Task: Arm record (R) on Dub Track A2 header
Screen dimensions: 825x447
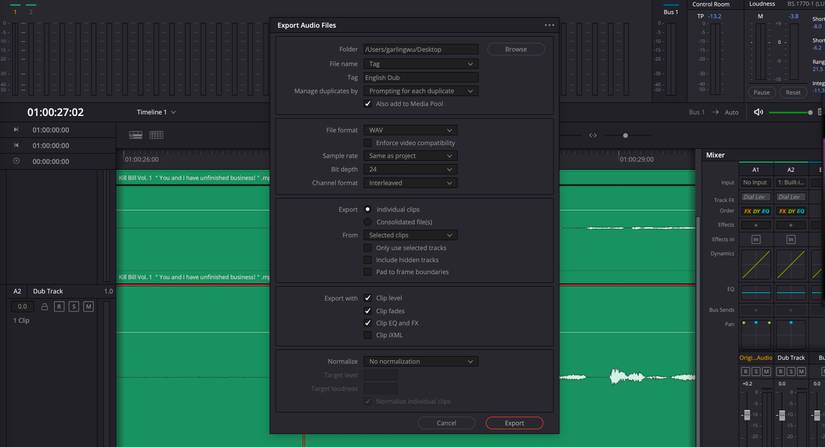Action: tap(59, 306)
